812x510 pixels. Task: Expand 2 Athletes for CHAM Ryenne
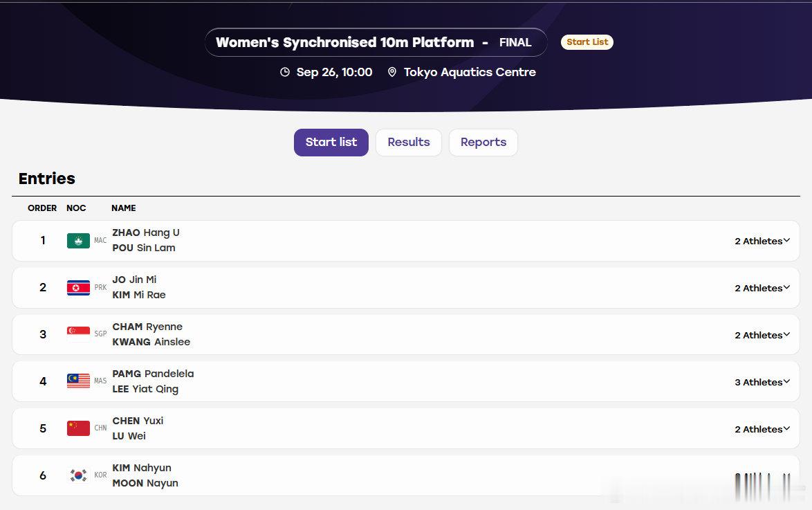click(x=762, y=336)
